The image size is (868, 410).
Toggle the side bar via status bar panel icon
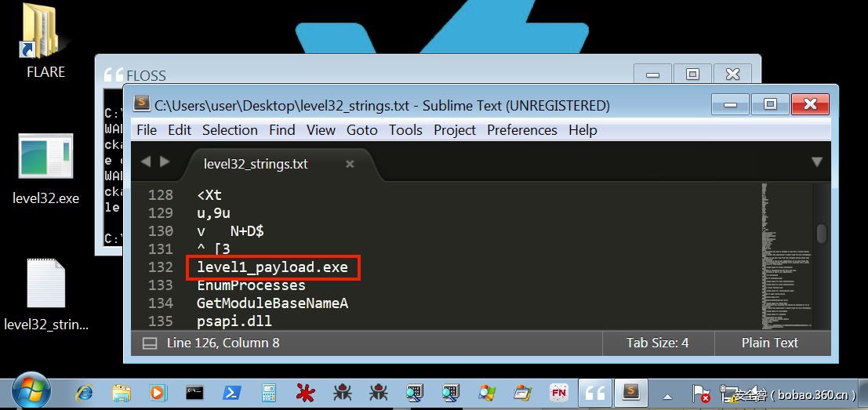click(150, 343)
